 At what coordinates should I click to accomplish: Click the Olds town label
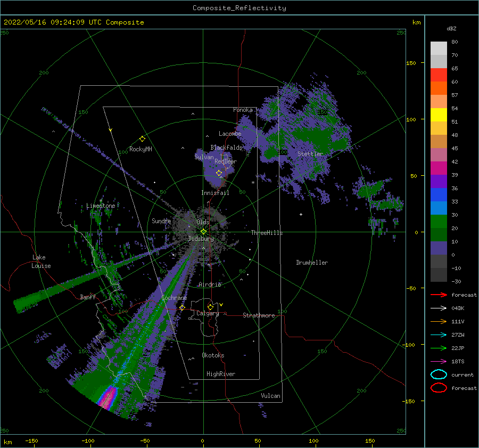(203, 222)
